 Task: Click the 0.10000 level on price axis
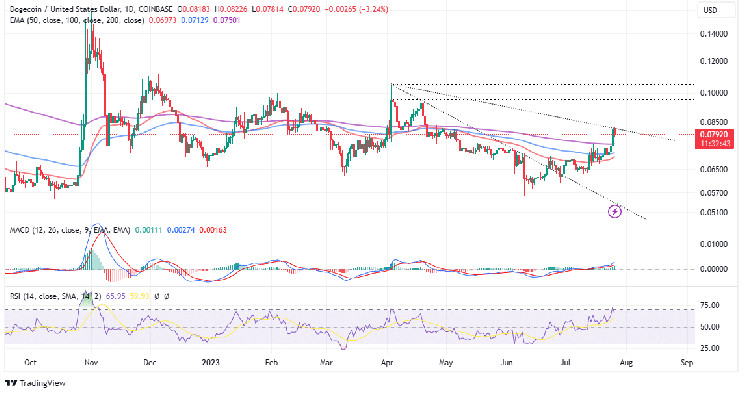[x=714, y=93]
